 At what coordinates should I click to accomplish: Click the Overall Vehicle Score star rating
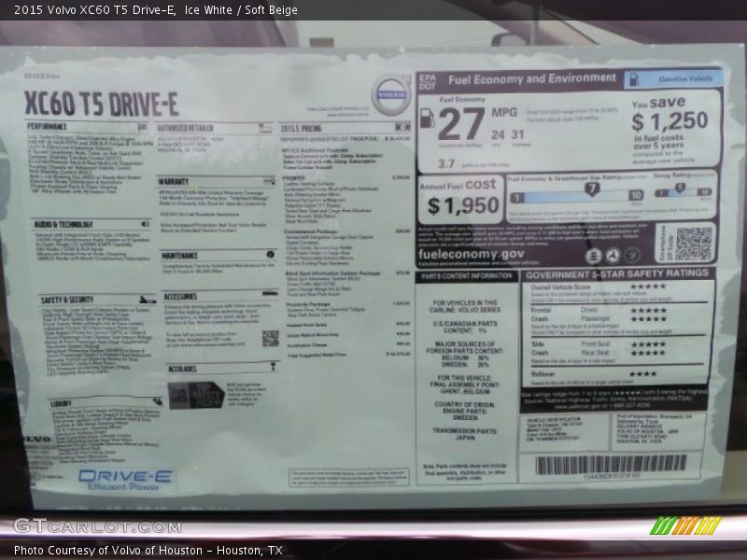tap(648, 287)
